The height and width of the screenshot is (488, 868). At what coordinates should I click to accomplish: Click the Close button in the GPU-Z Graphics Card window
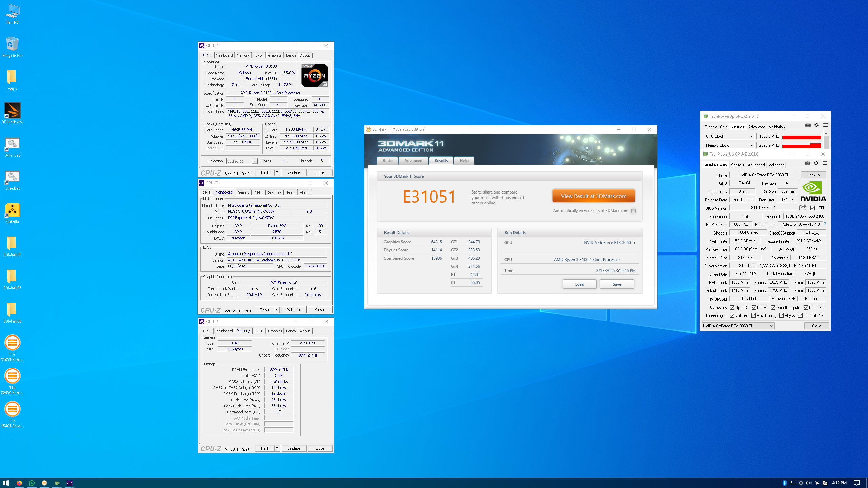[816, 326]
